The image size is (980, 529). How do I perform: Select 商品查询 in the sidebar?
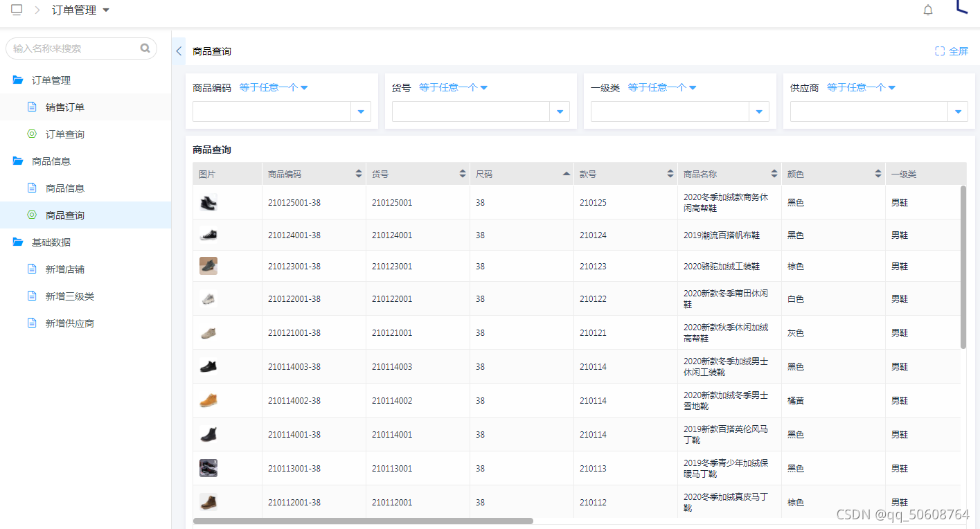coord(85,215)
